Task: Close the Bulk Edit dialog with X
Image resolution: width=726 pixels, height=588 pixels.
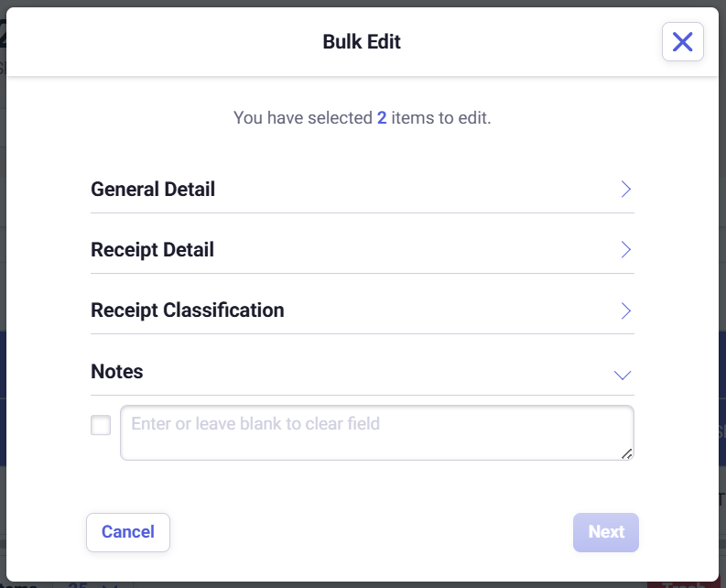Action: coord(682,42)
